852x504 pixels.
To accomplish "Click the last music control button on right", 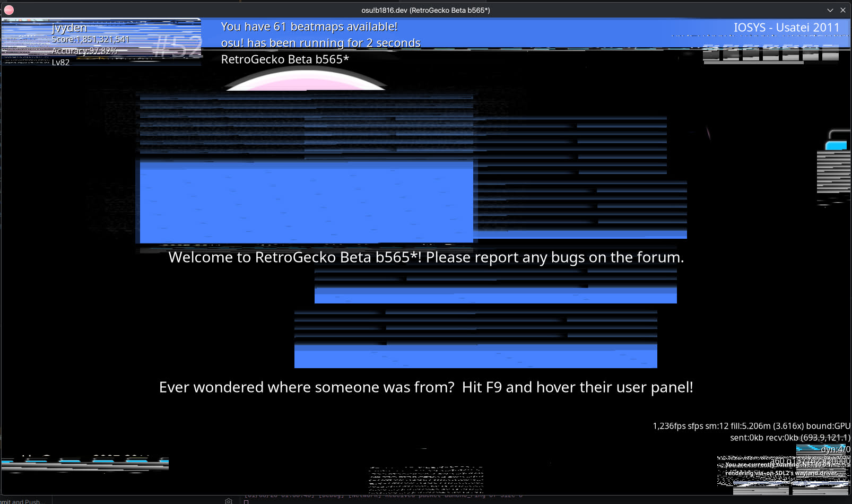I will tap(830, 53).
